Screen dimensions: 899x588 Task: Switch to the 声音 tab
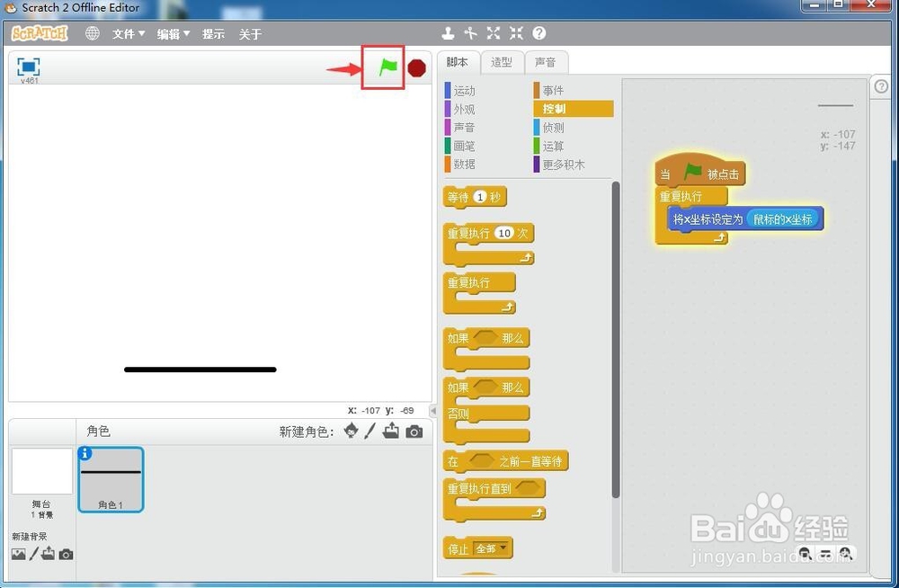[x=546, y=62]
